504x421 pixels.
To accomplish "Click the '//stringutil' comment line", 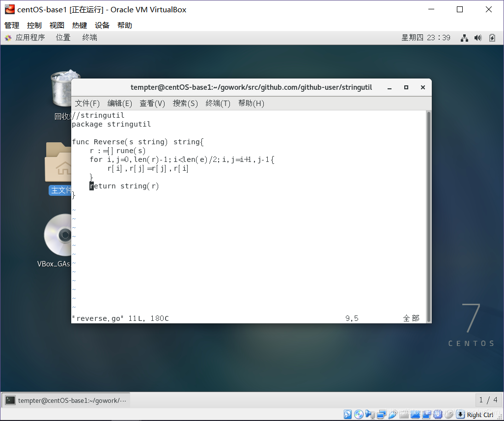I will (98, 116).
